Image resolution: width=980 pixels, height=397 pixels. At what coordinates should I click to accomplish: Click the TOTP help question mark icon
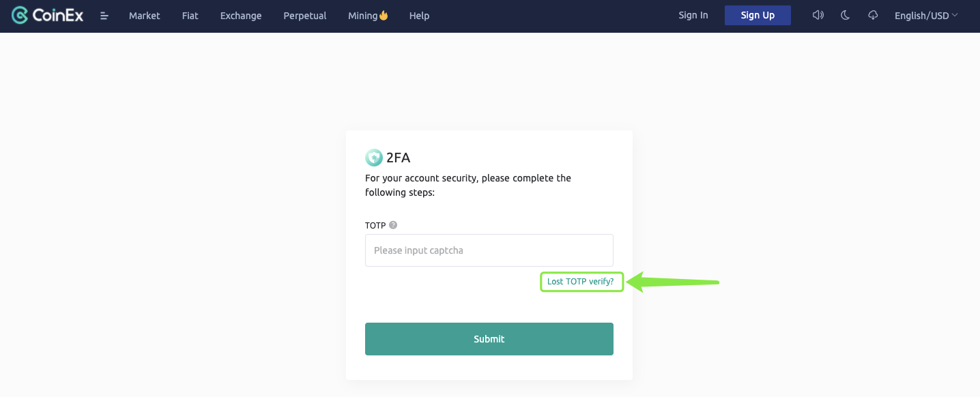(x=393, y=225)
